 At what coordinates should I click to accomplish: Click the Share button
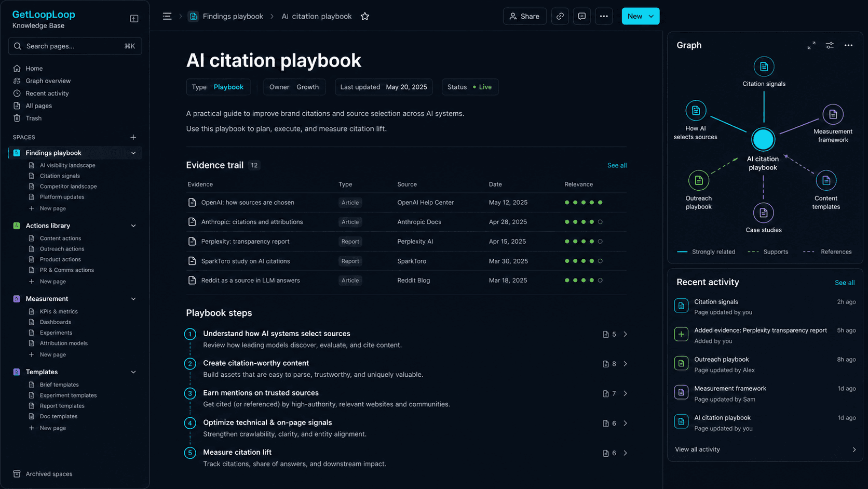(x=524, y=16)
